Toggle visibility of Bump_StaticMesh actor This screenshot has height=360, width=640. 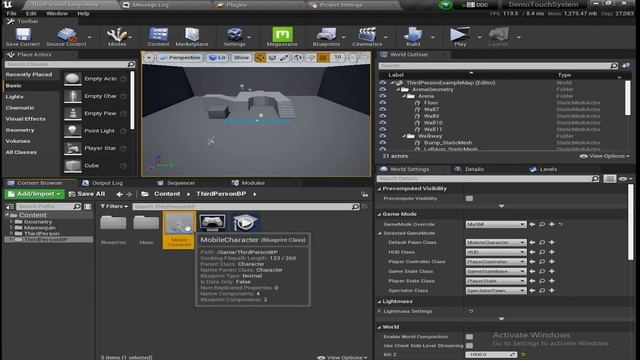pos(382,143)
